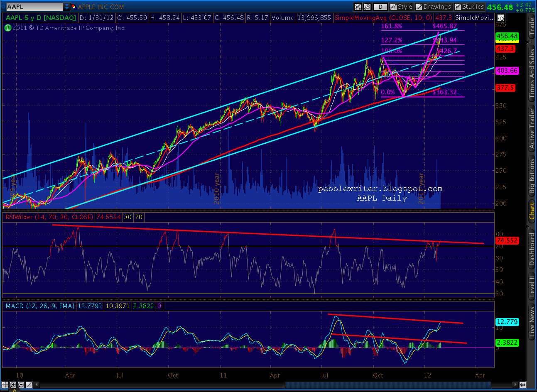This screenshot has height=392, width=537.
Task: Open the Style menu
Action: tap(402, 7)
